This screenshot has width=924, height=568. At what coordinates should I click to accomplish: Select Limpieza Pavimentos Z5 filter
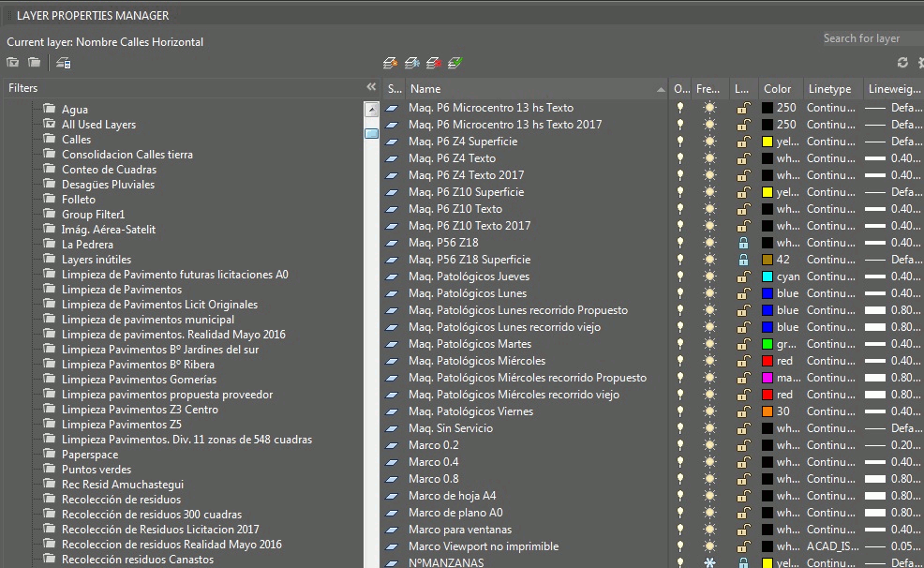point(122,425)
